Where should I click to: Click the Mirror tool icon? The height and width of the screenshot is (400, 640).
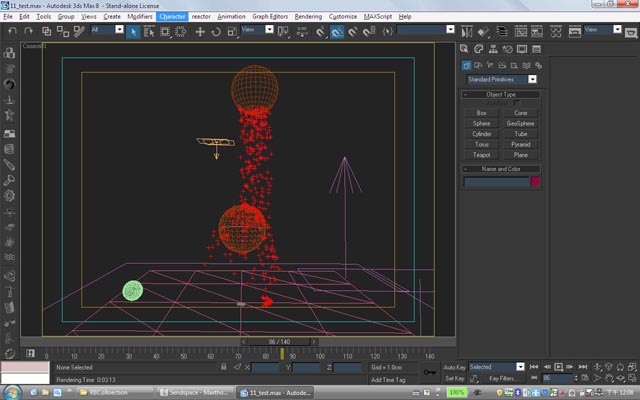click(x=467, y=31)
